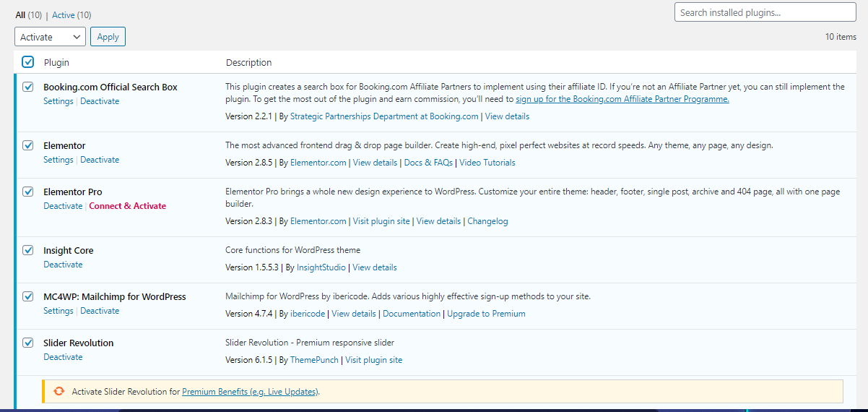Focus the Search installed plugins field
The image size is (868, 412).
[x=765, y=12]
